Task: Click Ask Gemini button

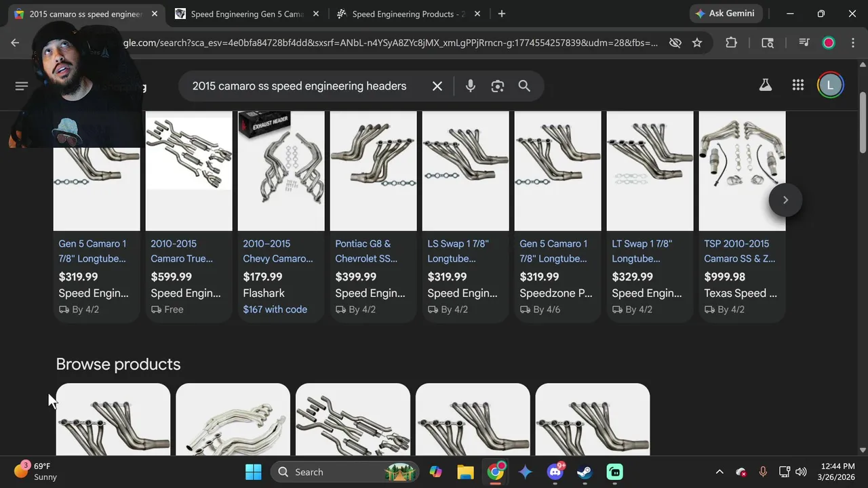Action: click(726, 14)
